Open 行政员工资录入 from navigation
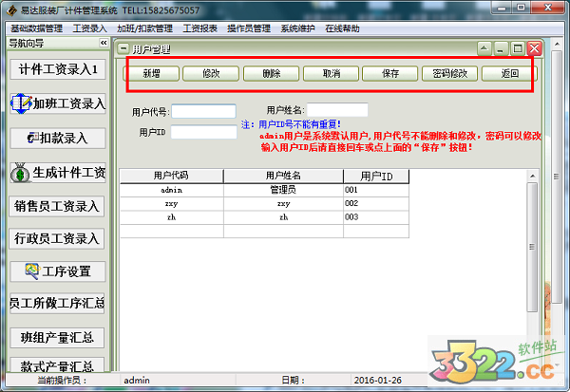The image size is (570, 392). click(x=57, y=238)
